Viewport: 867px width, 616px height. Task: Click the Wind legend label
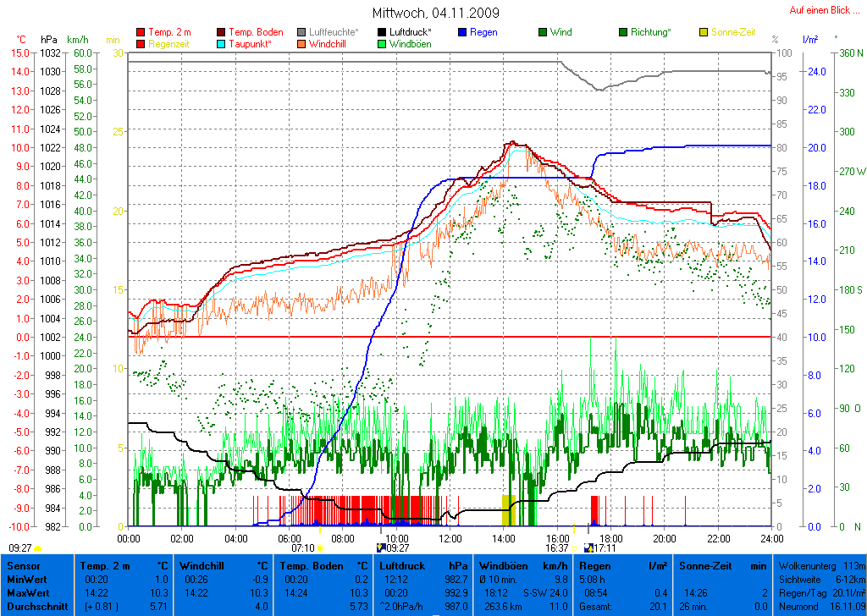(561, 32)
